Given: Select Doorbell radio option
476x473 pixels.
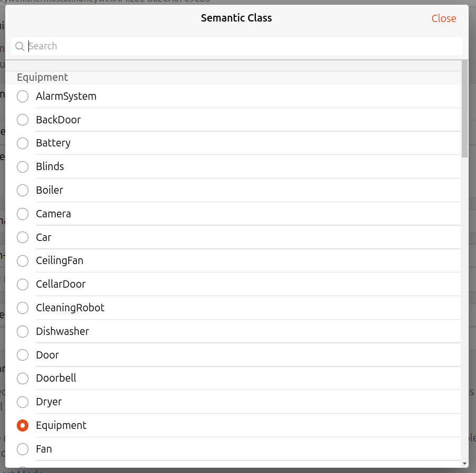Looking at the screenshot, I should point(23,378).
